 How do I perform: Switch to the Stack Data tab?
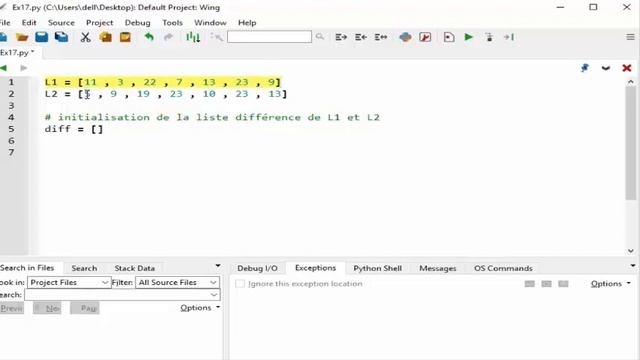point(135,268)
